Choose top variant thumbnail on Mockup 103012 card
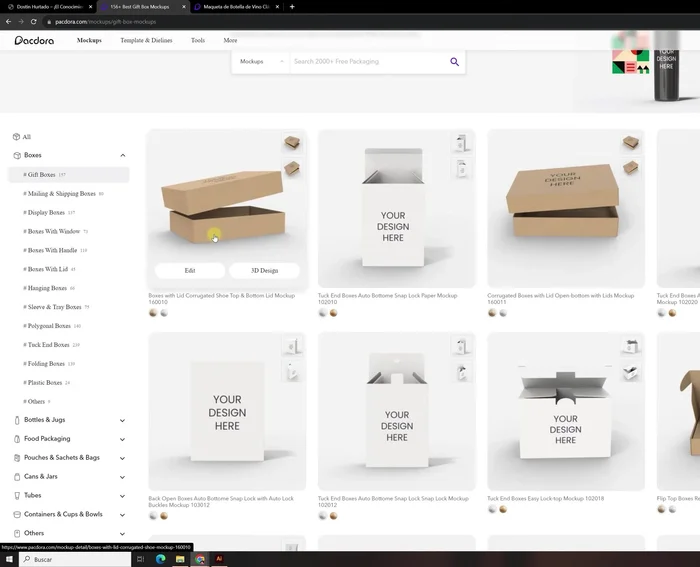This screenshot has height=567, width=700. click(x=292, y=346)
